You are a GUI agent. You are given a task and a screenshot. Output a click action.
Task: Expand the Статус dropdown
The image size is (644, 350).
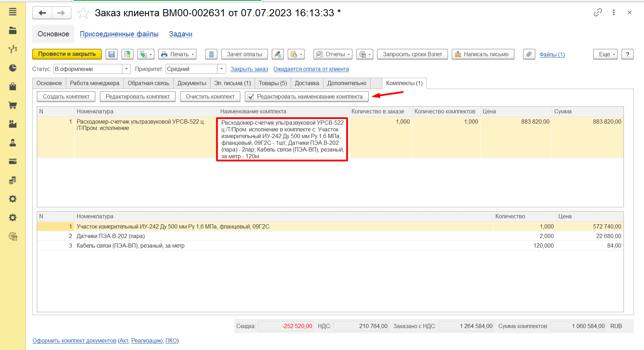[x=126, y=69]
